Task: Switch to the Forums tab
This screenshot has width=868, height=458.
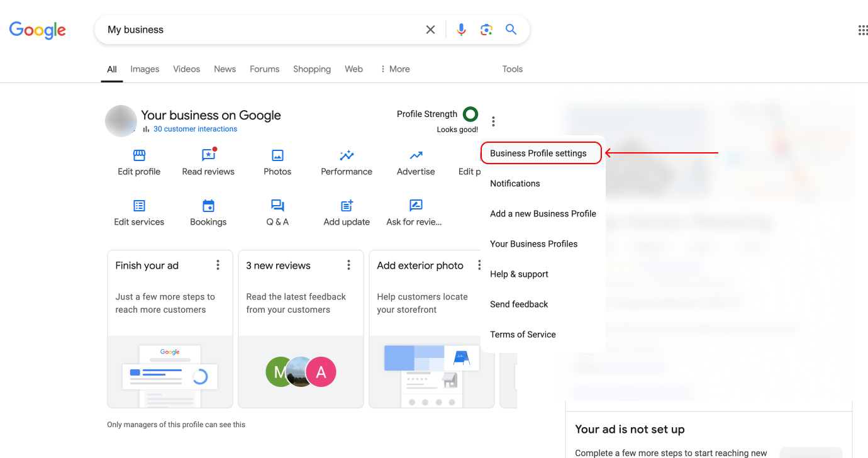Action: click(x=264, y=69)
